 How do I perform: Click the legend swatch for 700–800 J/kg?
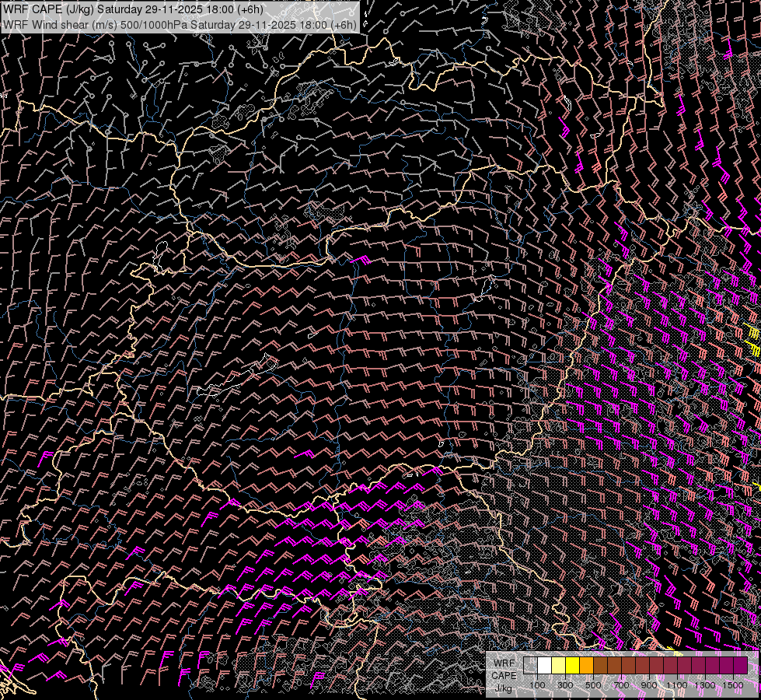tap(629, 666)
